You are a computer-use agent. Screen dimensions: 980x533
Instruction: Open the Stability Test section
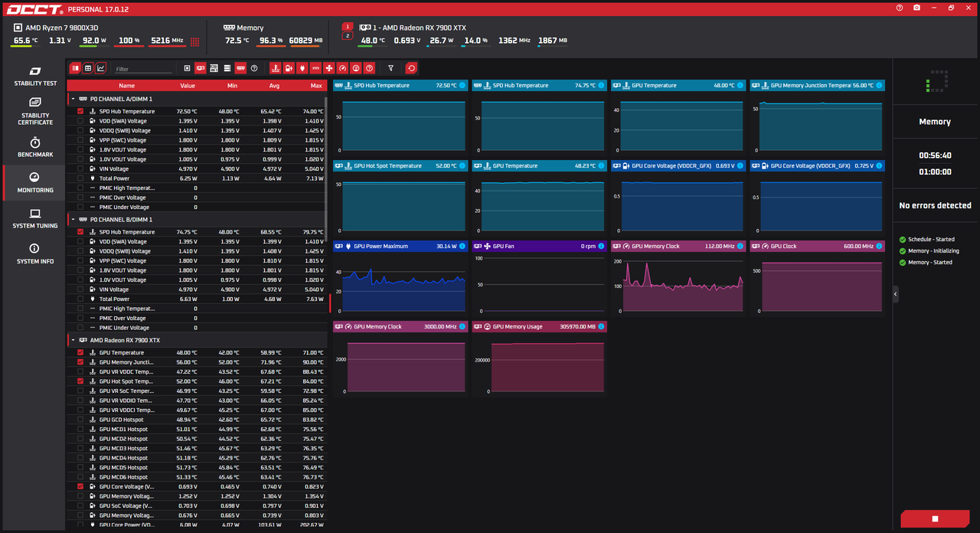35,77
